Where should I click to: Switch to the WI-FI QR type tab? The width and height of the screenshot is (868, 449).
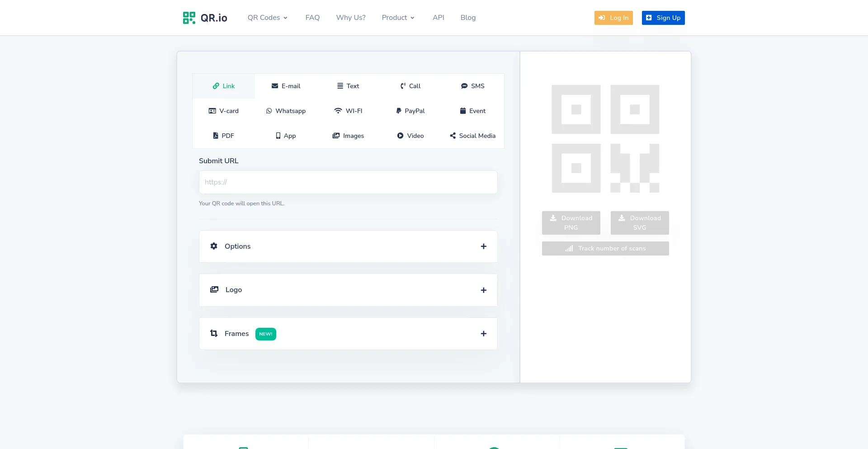coord(348,111)
